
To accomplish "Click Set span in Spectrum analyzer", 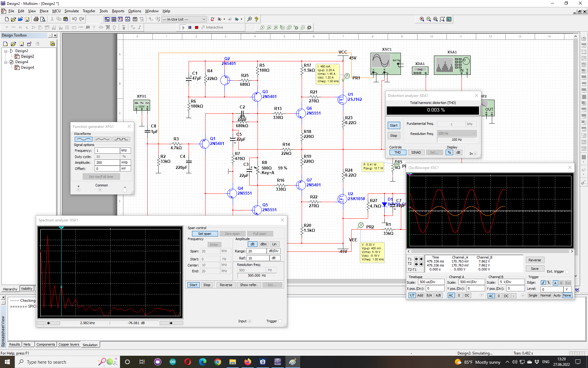I will (x=205, y=234).
